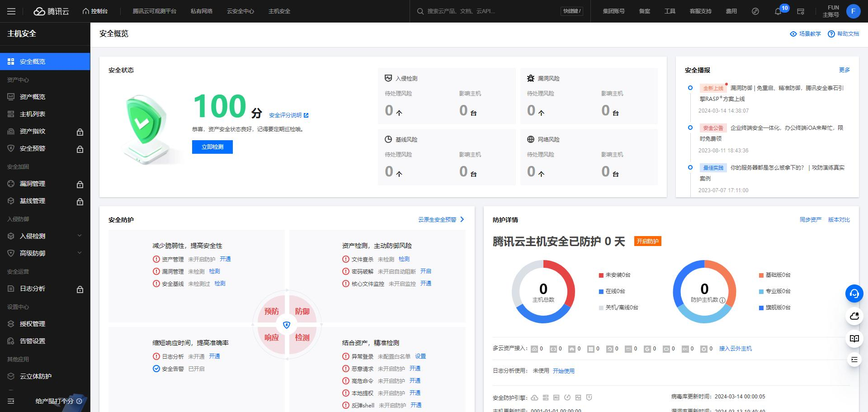Click the 快捷键 / shortcut badge
The height and width of the screenshot is (412, 868).
(x=572, y=11)
